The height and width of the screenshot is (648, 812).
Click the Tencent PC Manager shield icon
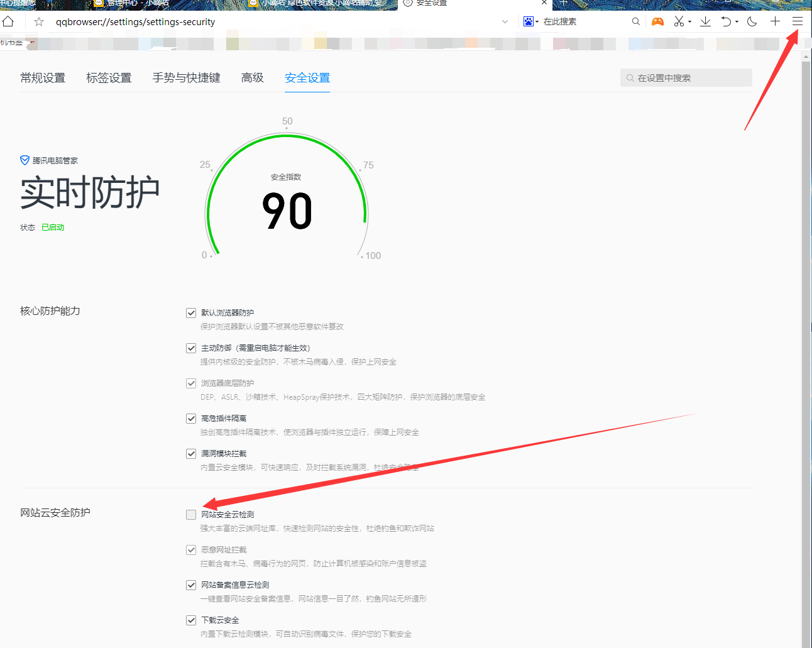[25, 160]
